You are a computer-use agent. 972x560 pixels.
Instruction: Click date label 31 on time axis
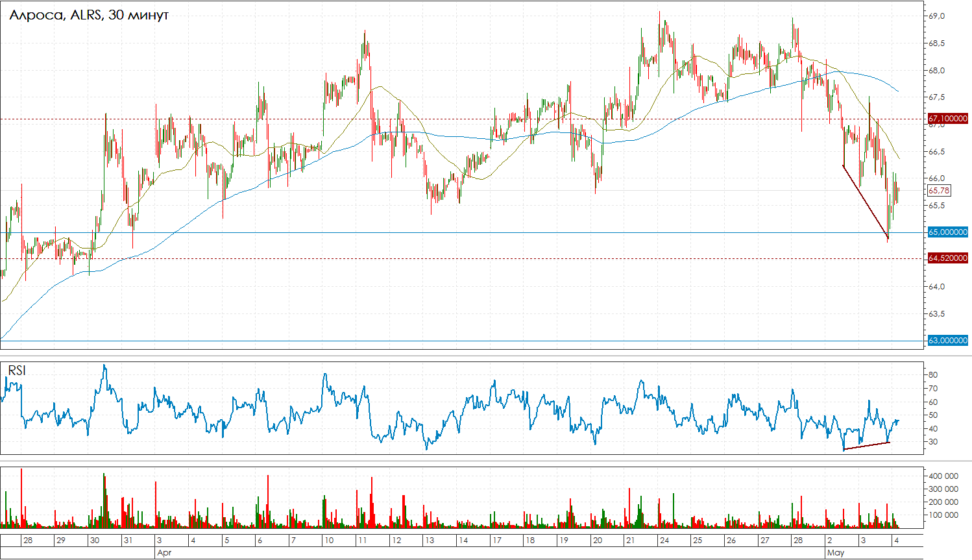click(x=128, y=540)
